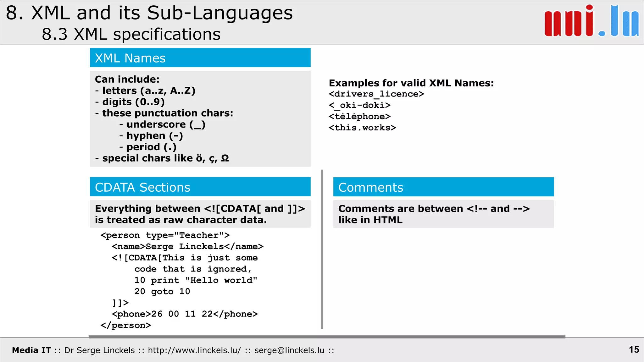Viewport: 644px width, 362px height.
Task: Click 'Dr Serge Linckels' in the footer
Action: pyautogui.click(x=99, y=350)
